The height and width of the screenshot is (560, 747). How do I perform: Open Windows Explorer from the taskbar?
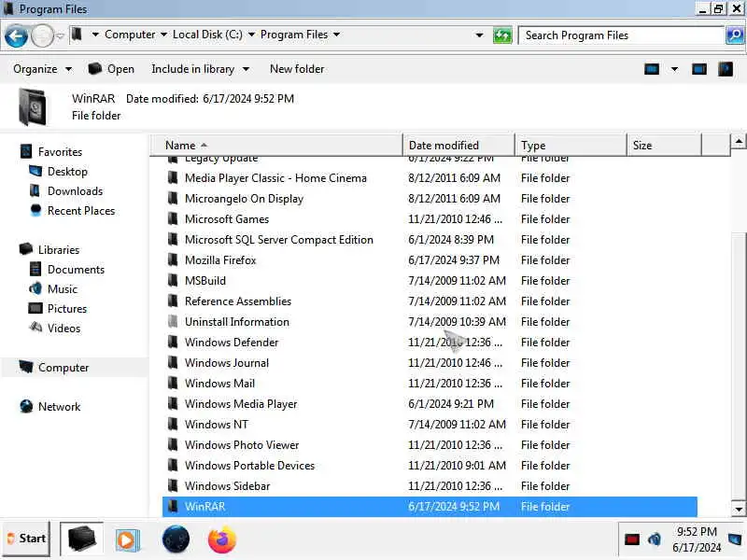(x=82, y=539)
